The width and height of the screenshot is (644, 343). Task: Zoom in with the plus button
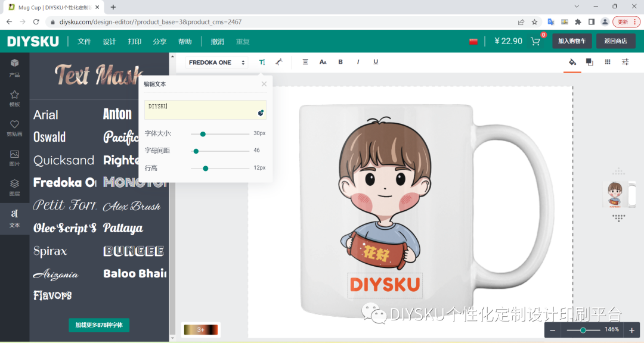click(x=631, y=330)
